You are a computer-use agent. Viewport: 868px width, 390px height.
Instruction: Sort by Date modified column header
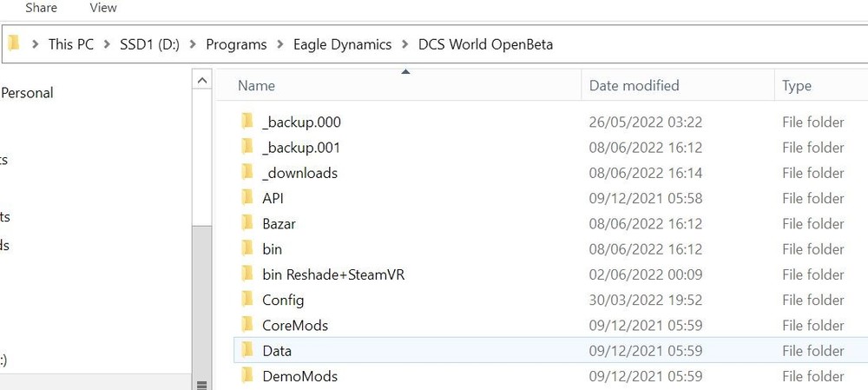pos(634,85)
